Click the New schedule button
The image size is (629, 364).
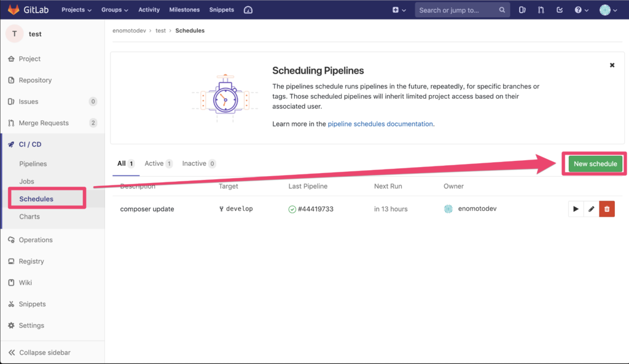coord(595,163)
